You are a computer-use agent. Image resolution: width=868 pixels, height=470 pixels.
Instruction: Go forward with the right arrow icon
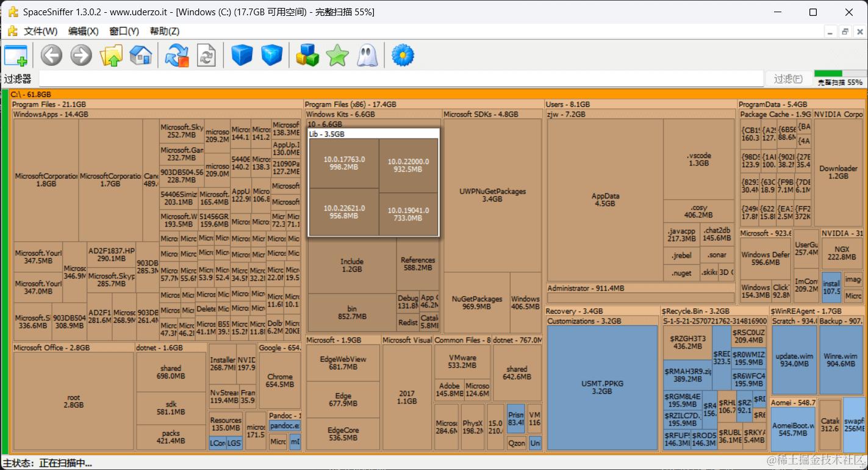click(81, 56)
